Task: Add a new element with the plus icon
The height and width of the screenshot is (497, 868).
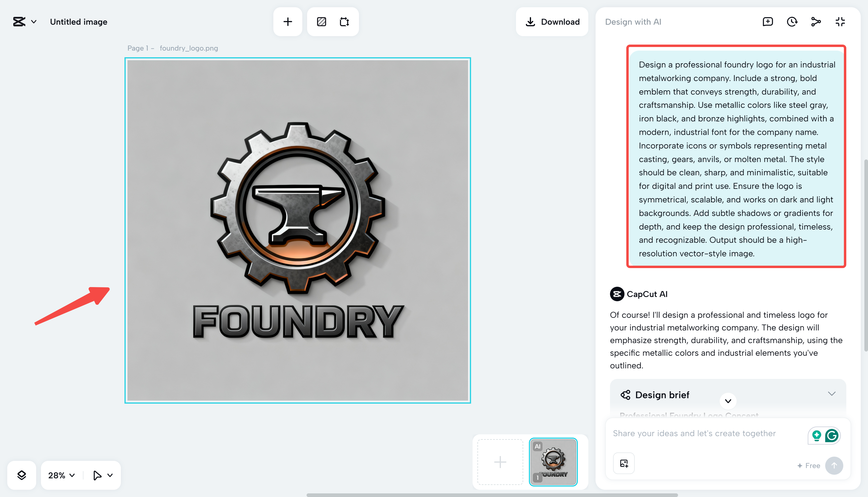Action: pos(287,21)
